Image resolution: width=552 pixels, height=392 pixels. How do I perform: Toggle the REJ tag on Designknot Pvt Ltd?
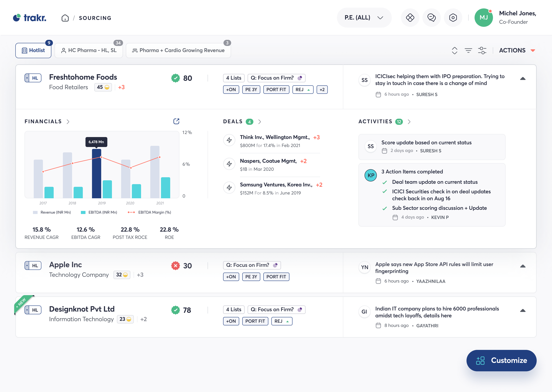(x=282, y=321)
